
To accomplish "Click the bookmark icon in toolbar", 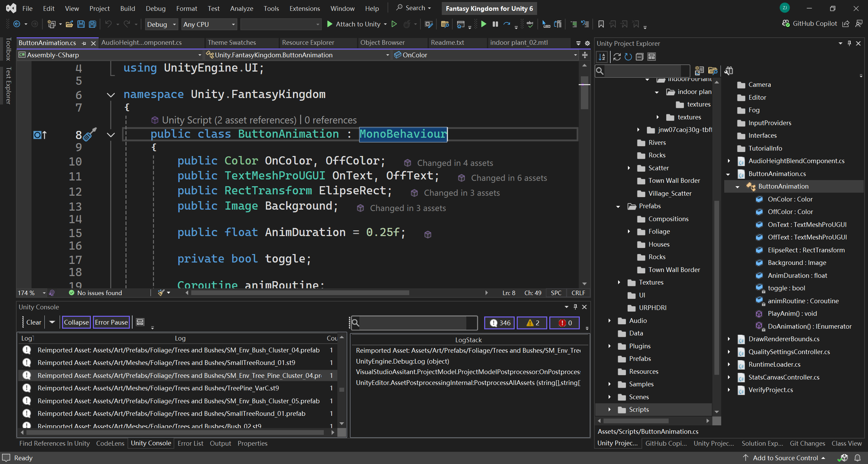I will pos(601,24).
